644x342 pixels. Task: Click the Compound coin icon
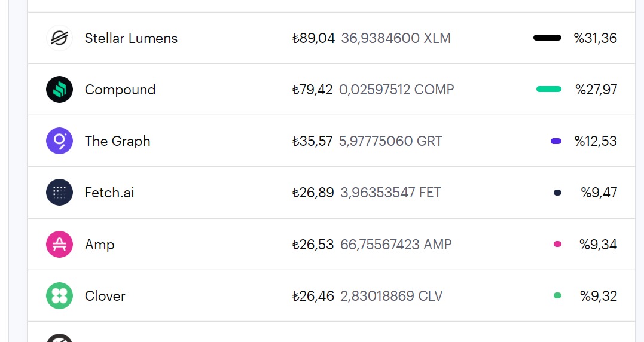(60, 89)
